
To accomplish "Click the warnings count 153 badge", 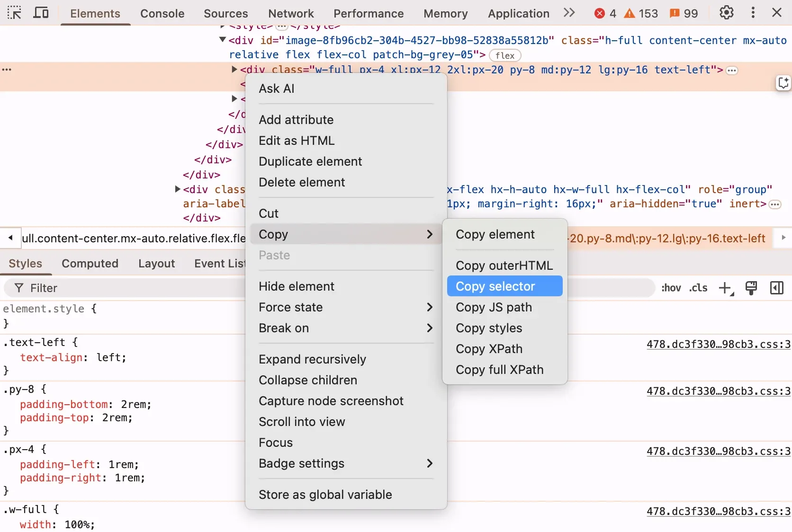I will pyautogui.click(x=641, y=13).
